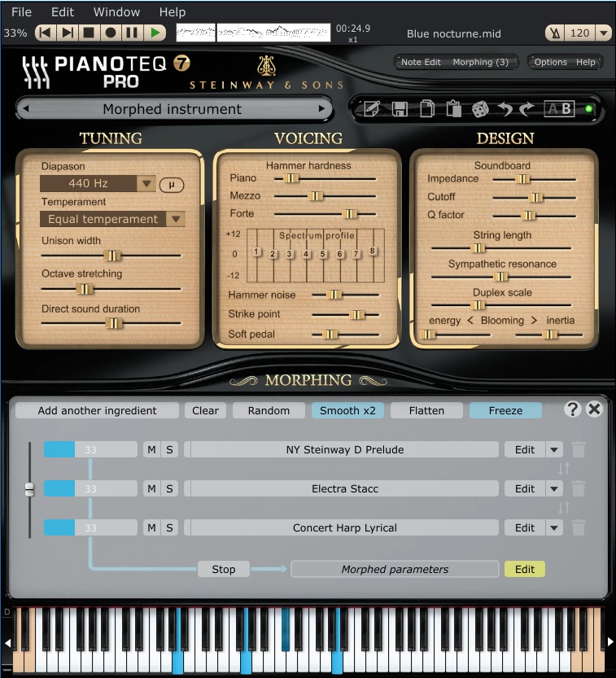
Task: Solo NY Steinway D Prelude ingredient
Action: [x=169, y=449]
